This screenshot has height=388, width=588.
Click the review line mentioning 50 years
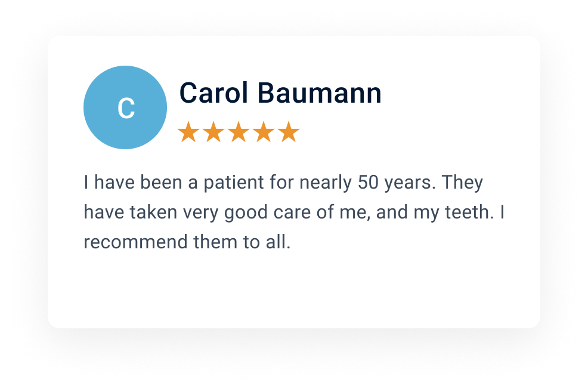283,183
